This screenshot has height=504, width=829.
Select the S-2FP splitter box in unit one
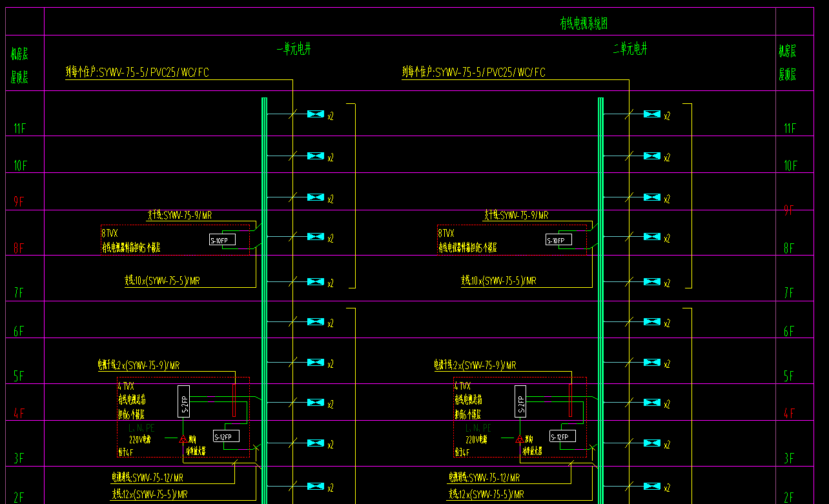pos(183,401)
